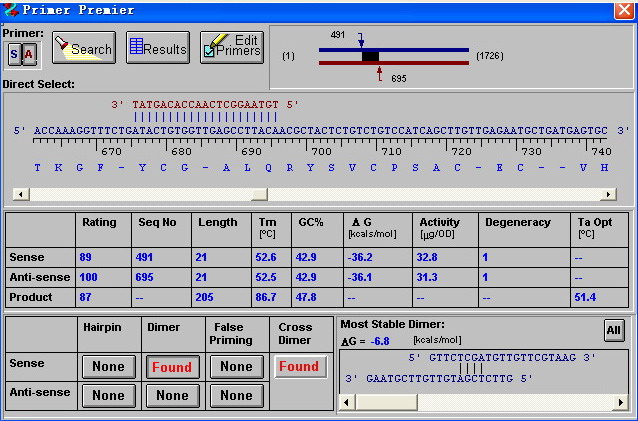Click the anti-sense primer sequence TATGACACCAACTCGGAATGT
Screen dimensions: 638x421
coord(205,105)
